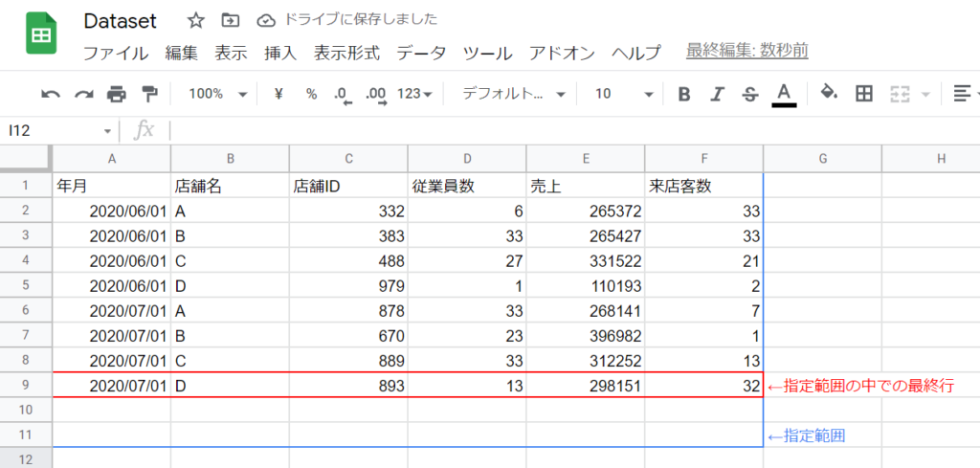Open the text color picker
Viewport: 980px width, 468px height.
coord(784,94)
